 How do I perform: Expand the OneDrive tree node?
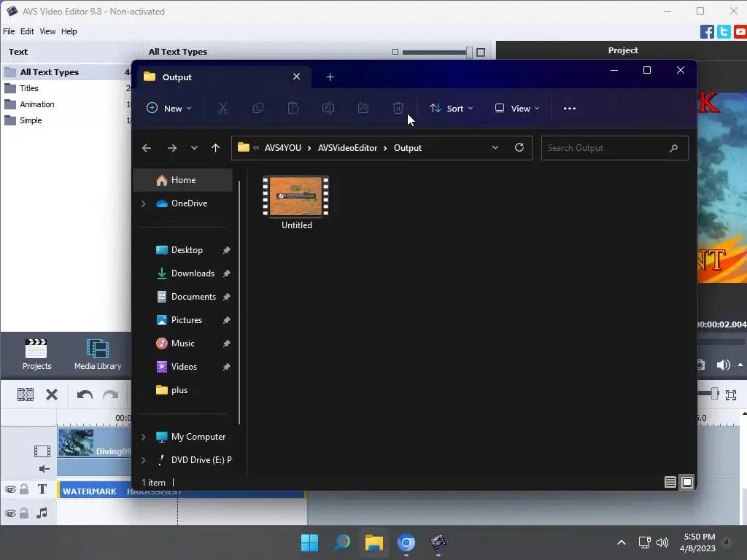(x=144, y=203)
